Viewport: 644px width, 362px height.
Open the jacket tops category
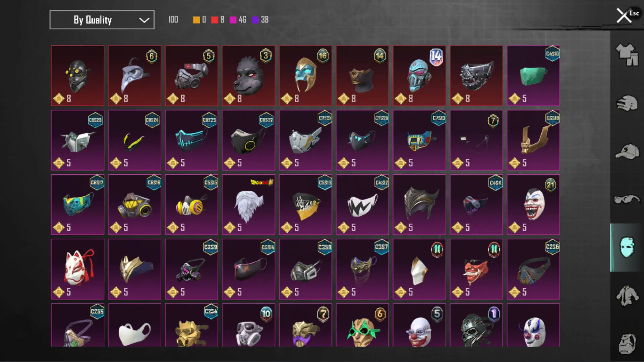[627, 296]
